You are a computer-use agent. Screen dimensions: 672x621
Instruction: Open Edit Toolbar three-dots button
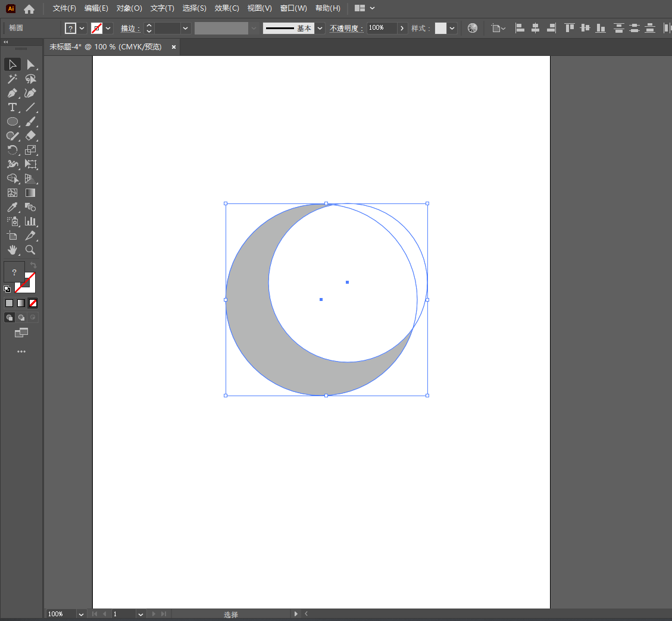[21, 352]
